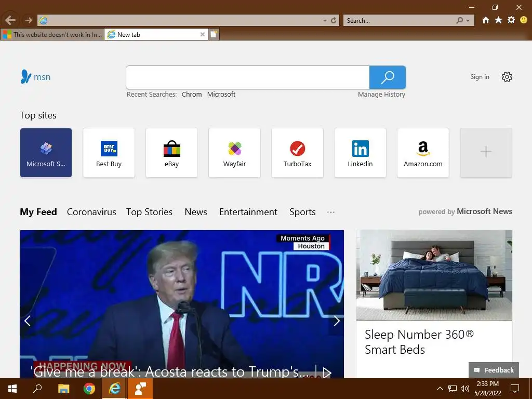Click 'powered by Microsoft News' label
The width and height of the screenshot is (532, 399).
coord(465,211)
